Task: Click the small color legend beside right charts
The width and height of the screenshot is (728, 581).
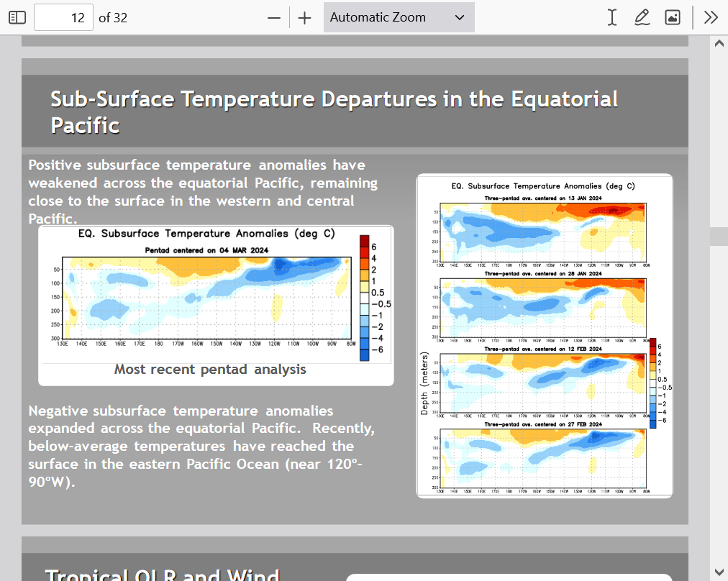Action: (x=652, y=383)
